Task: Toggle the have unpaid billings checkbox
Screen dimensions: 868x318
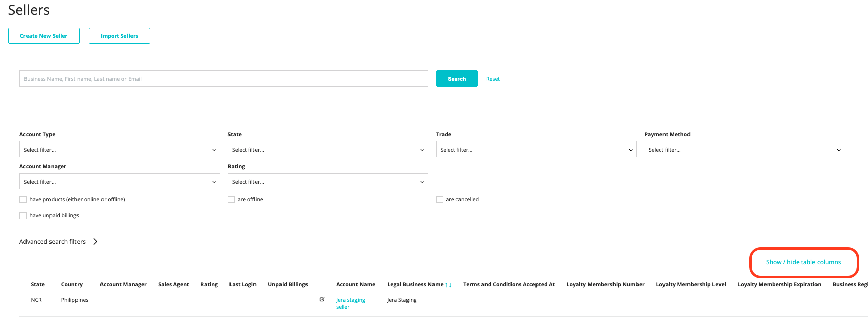Action: point(23,216)
